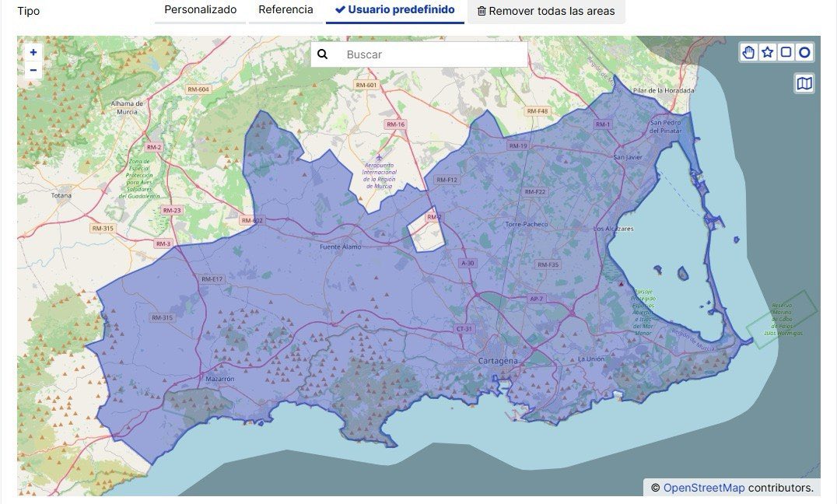
Task: Click the RM-E17 road marker
Action: point(212,278)
